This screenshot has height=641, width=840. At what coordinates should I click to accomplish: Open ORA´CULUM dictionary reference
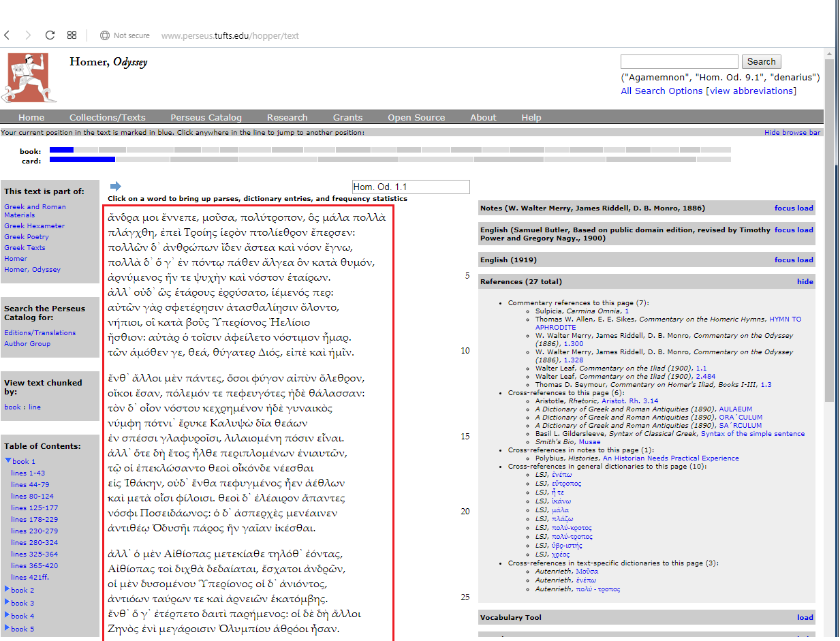point(741,417)
